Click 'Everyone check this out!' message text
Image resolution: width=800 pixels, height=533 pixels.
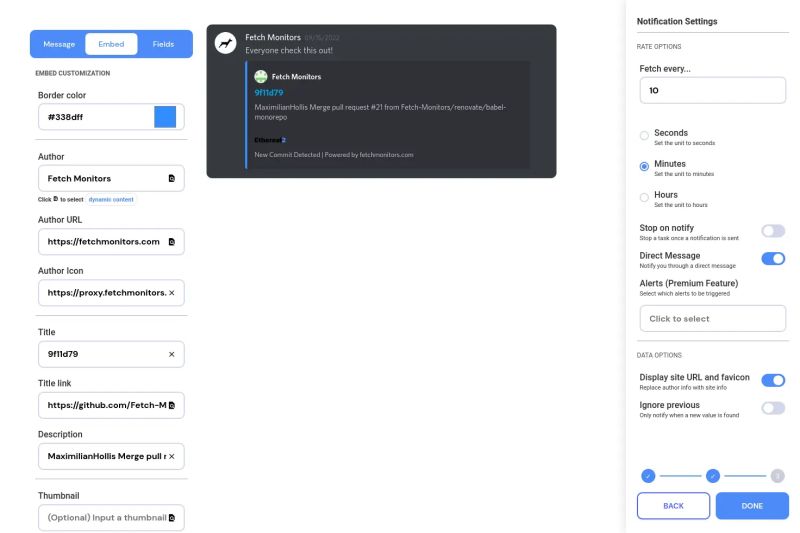[289, 50]
